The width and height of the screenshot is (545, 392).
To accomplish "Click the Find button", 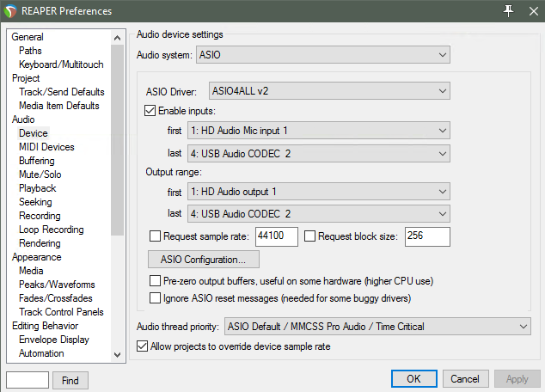I will click(x=70, y=380).
